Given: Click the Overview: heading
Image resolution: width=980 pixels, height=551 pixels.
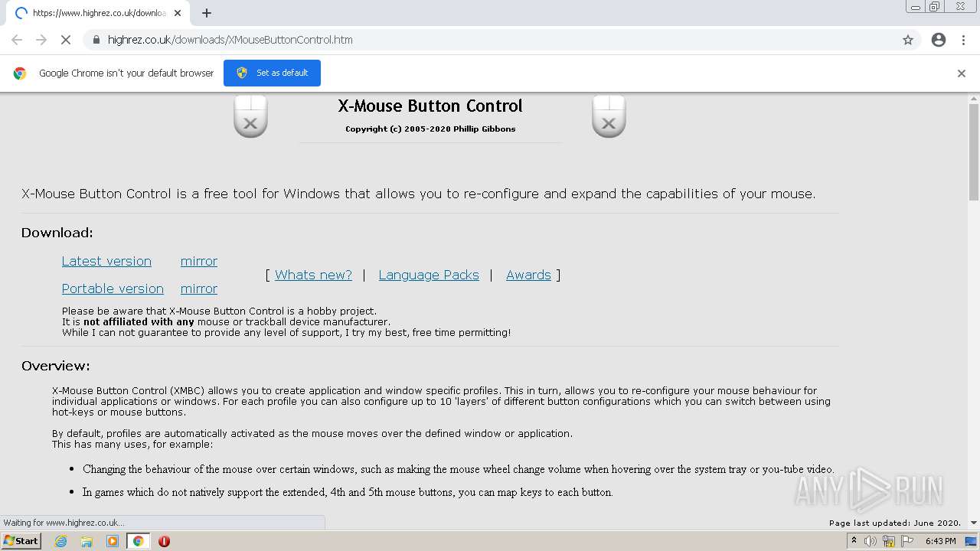Looking at the screenshot, I should 56,366.
